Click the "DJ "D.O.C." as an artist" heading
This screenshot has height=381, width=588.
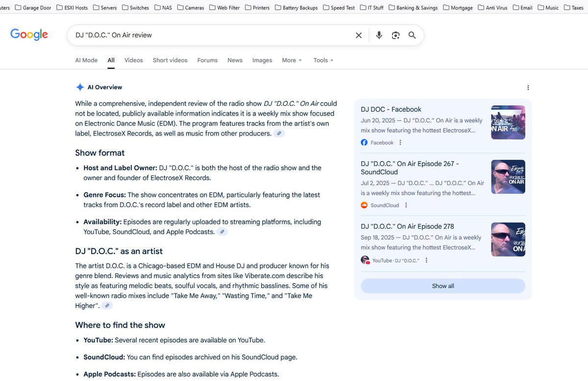(119, 251)
